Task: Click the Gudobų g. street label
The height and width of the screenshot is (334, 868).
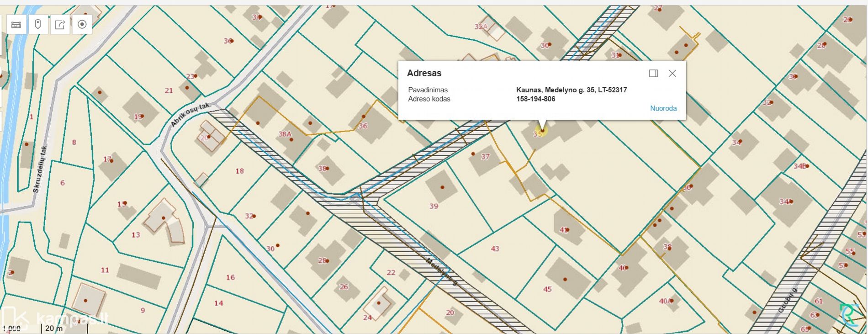Action: tap(788, 300)
